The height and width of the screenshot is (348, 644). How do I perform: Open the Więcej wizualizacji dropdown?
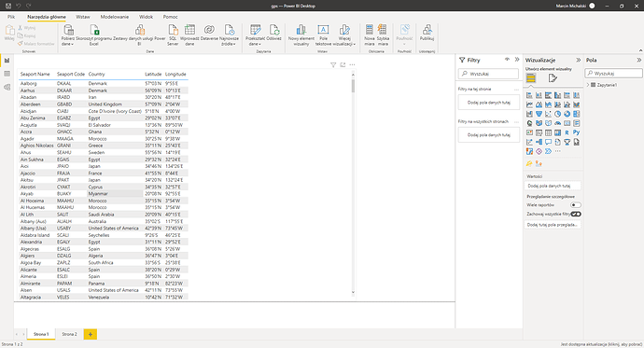[344, 35]
